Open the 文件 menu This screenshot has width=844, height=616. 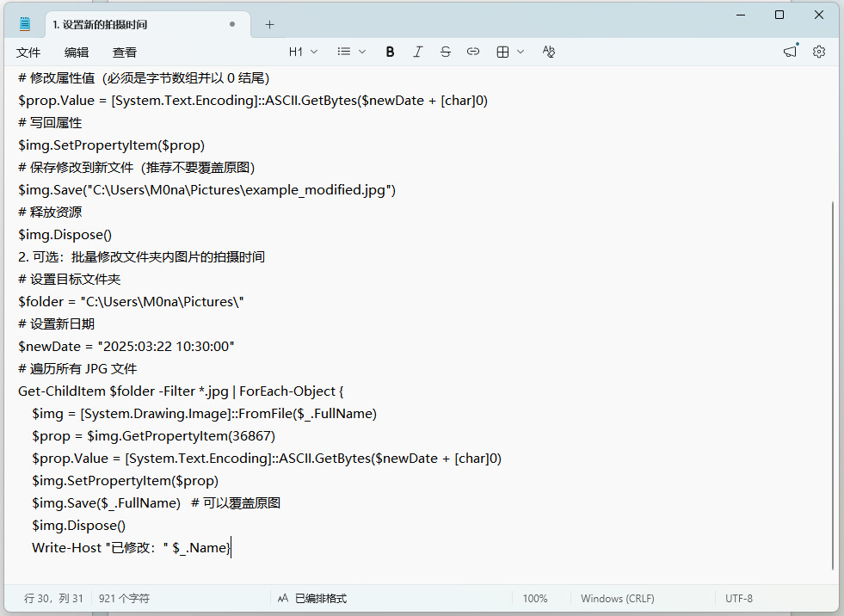point(28,52)
